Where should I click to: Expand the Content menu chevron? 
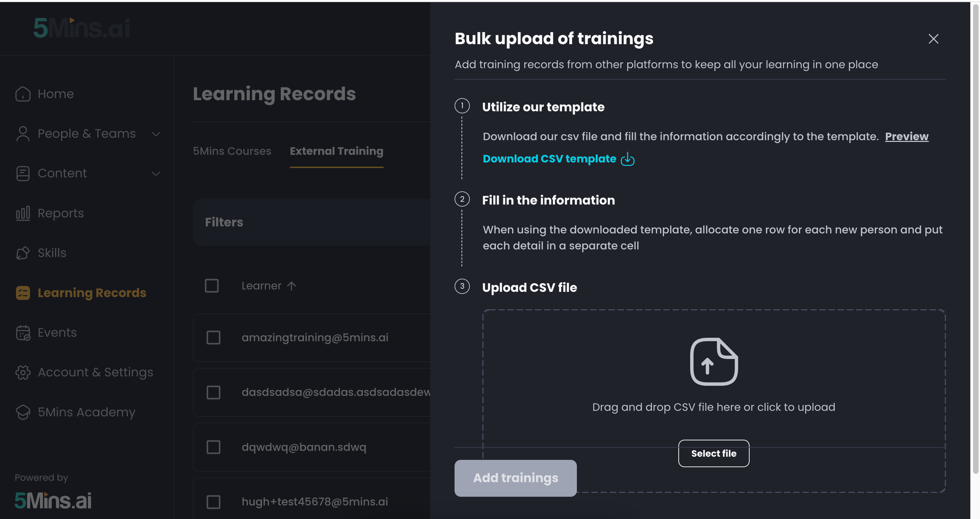[x=156, y=174]
